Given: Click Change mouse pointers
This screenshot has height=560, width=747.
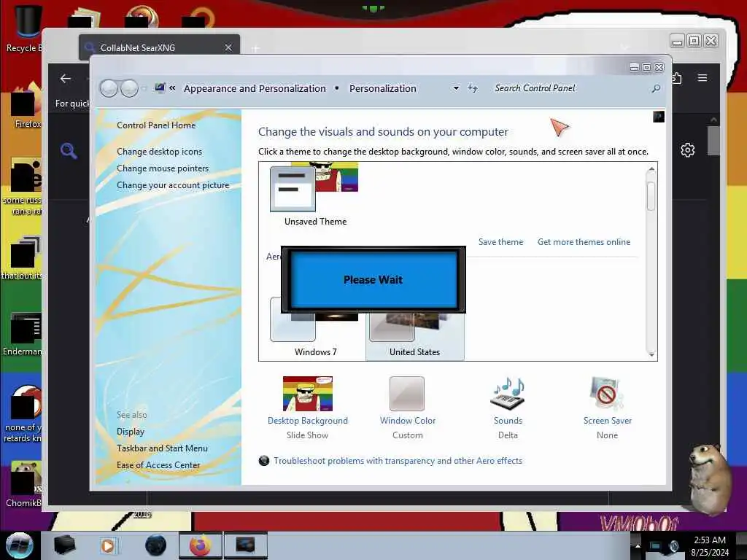Looking at the screenshot, I should pos(163,168).
